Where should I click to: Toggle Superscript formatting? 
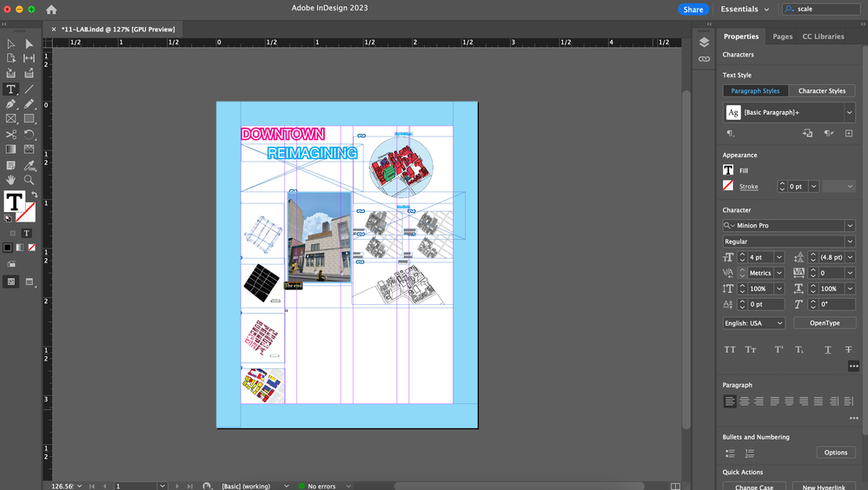point(779,349)
